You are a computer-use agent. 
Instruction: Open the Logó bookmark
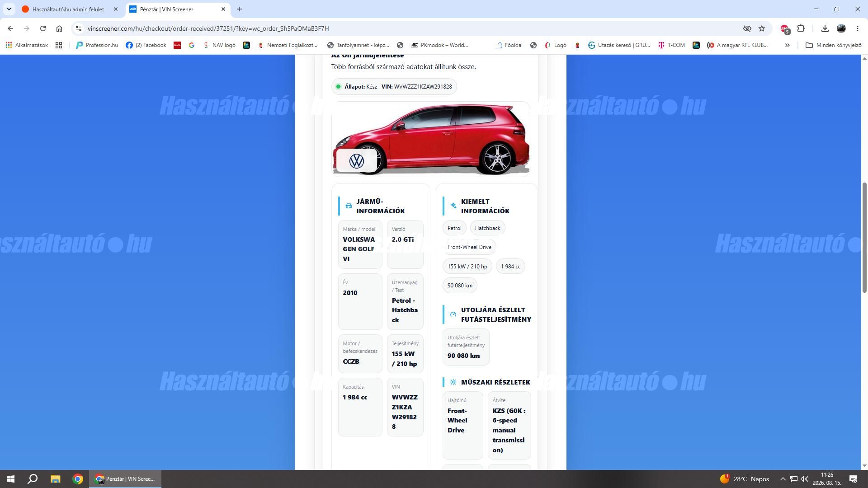[556, 45]
